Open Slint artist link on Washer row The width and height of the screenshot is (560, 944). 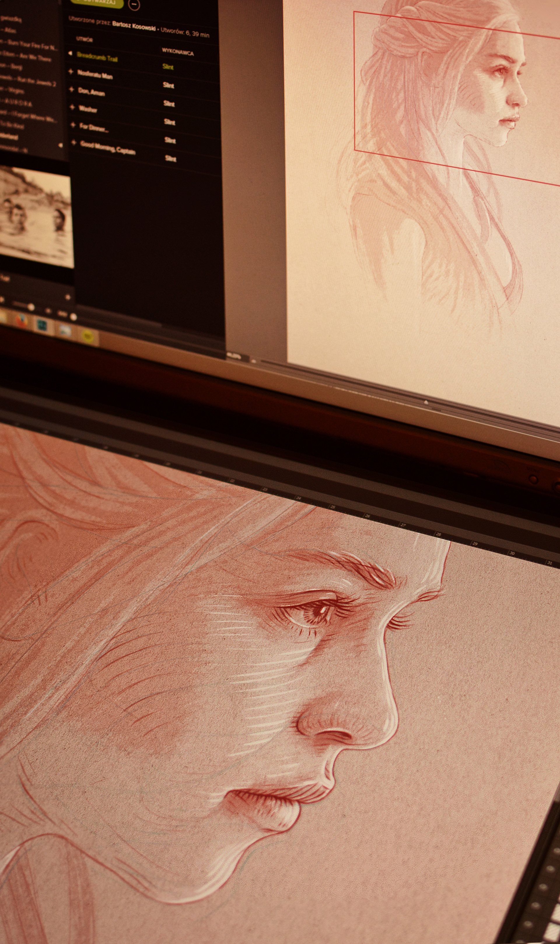point(169,122)
